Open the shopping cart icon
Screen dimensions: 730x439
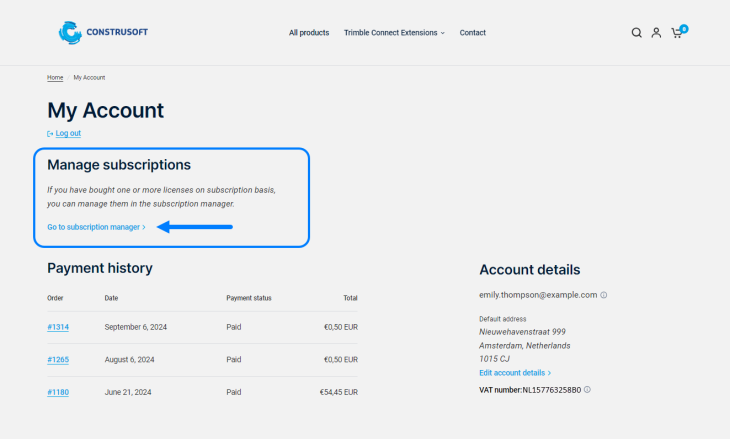click(676, 33)
